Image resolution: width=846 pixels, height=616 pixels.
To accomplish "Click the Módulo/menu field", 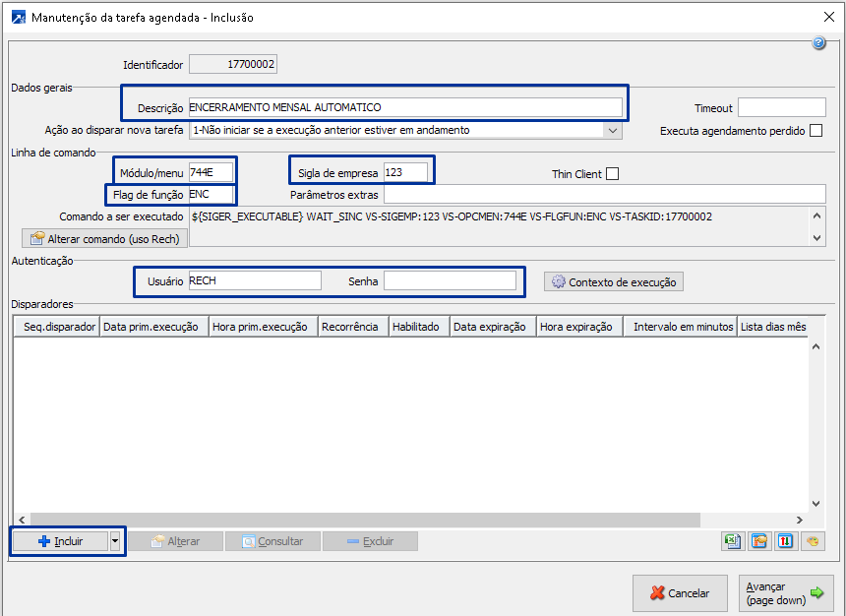I will pos(211,173).
